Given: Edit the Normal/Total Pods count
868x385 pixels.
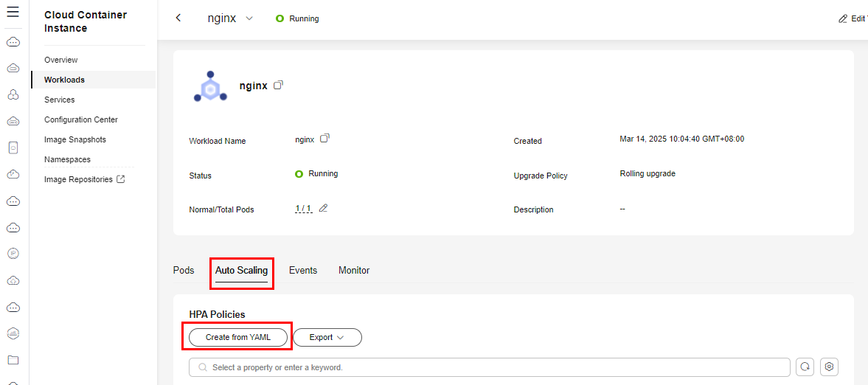Looking at the screenshot, I should click(323, 208).
